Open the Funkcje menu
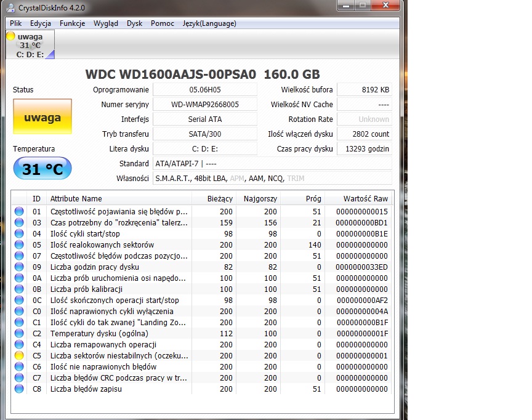Viewport: 532px width, 420px height. coord(72,23)
